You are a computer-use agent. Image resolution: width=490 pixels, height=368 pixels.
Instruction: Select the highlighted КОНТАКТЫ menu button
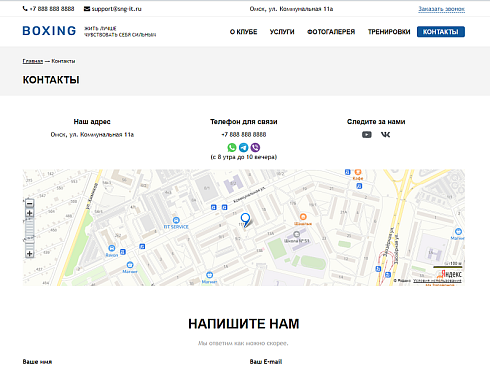pos(441,32)
